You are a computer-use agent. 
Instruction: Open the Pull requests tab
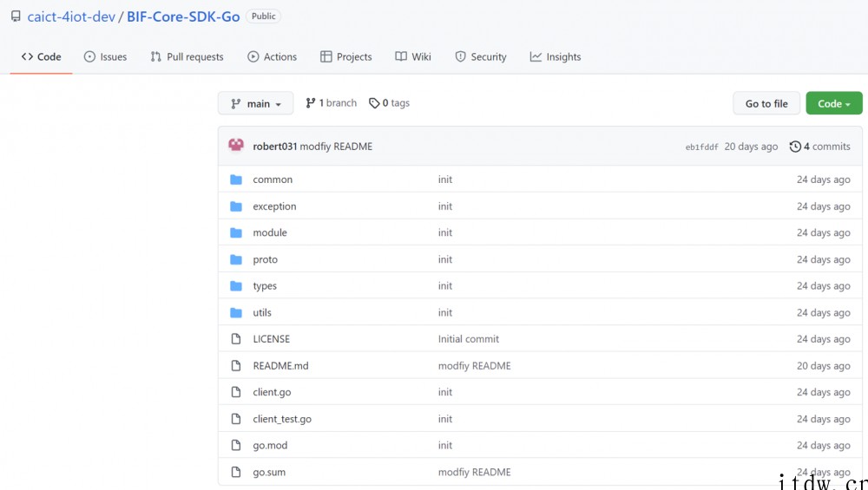(187, 56)
